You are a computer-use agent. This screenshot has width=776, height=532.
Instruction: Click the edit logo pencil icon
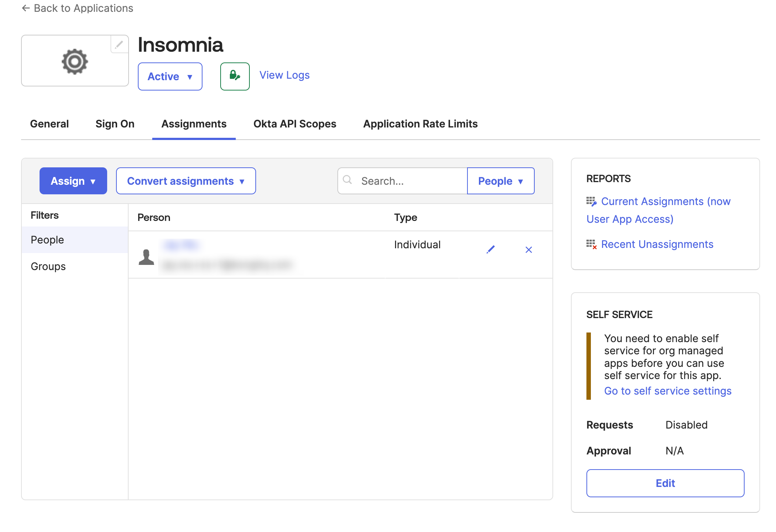119,45
